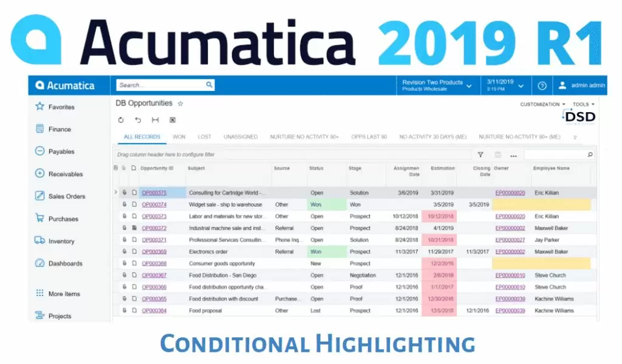
Task: Open the filter settings funnel icon
Action: 480,155
